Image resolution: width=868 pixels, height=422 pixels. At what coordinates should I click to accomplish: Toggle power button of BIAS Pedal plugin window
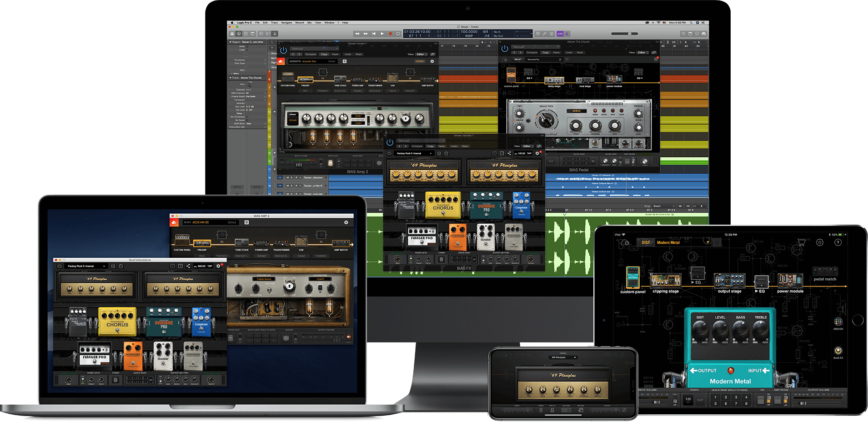click(x=505, y=48)
